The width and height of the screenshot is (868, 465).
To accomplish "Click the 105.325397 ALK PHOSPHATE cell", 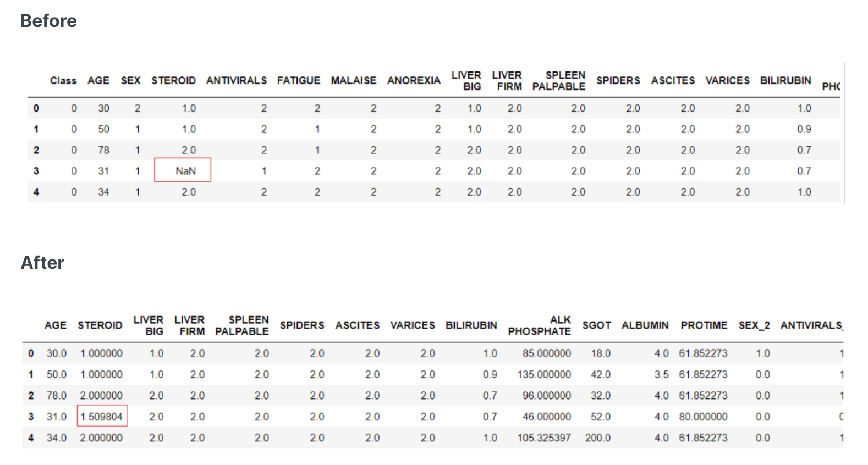I will [543, 438].
